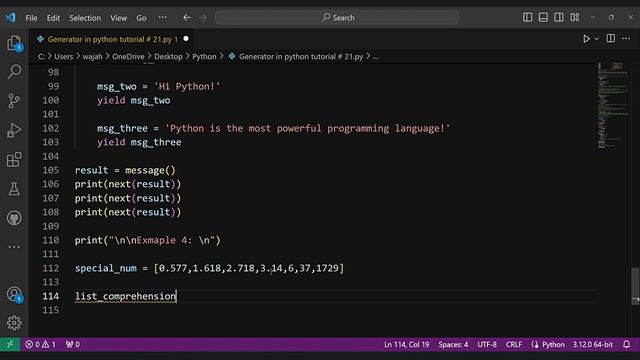Expand the C: drive breadcrumb
640x360 pixels.
41,57
